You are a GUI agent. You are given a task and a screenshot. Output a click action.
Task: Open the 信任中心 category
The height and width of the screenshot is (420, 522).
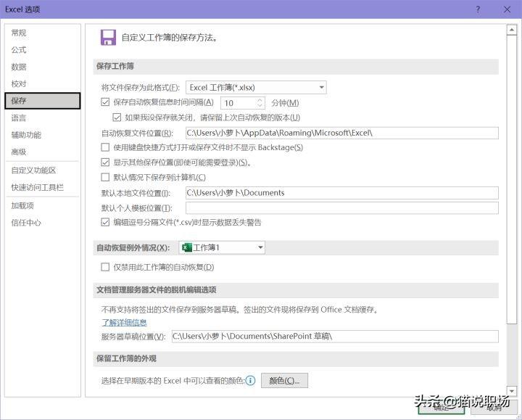26,223
